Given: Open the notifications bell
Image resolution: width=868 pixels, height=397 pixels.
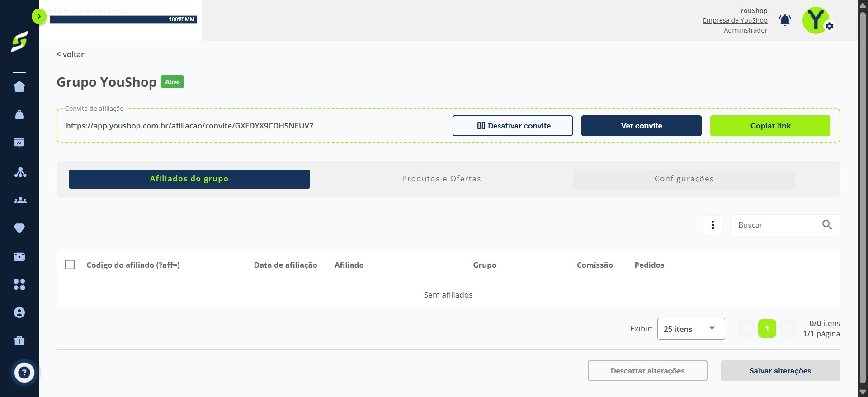Looking at the screenshot, I should click(785, 20).
